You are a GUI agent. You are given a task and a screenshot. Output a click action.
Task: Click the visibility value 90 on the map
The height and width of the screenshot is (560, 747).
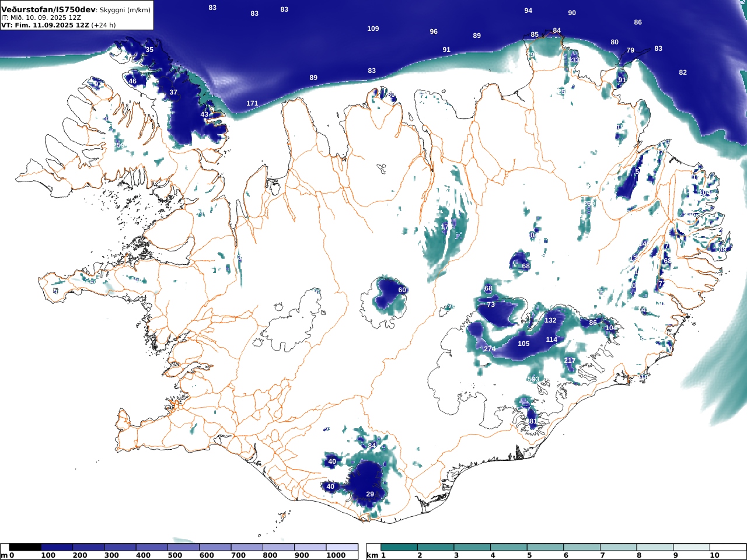[x=572, y=13]
